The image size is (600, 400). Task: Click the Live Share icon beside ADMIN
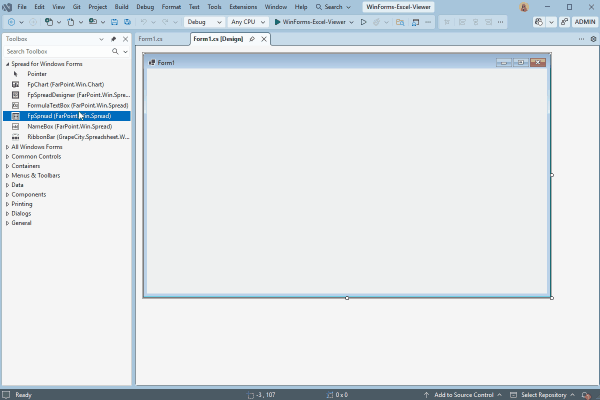[x=564, y=22]
